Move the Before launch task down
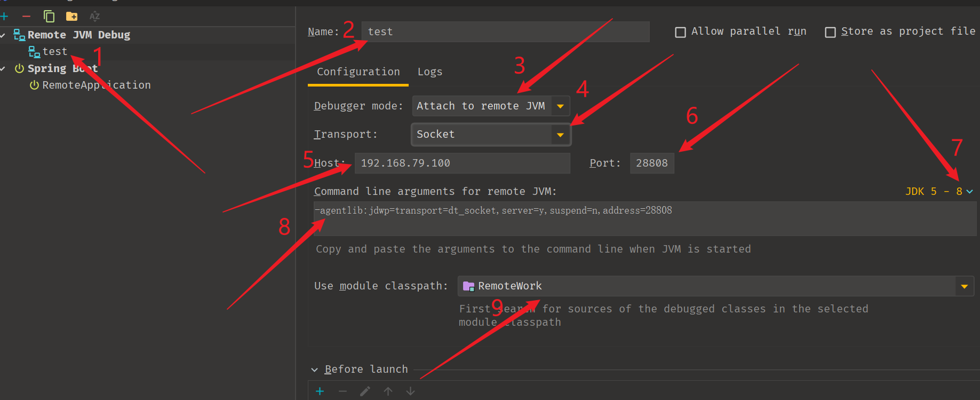980x400 pixels. [410, 391]
